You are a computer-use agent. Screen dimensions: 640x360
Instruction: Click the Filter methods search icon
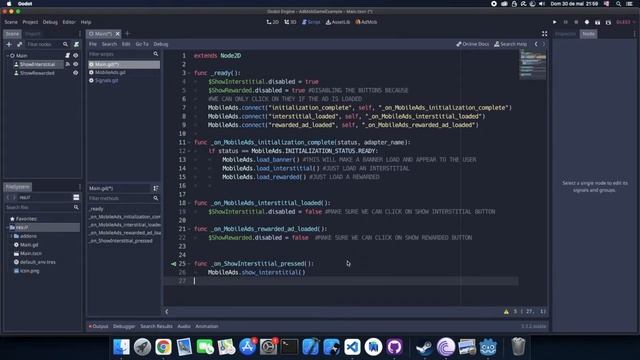point(156,198)
